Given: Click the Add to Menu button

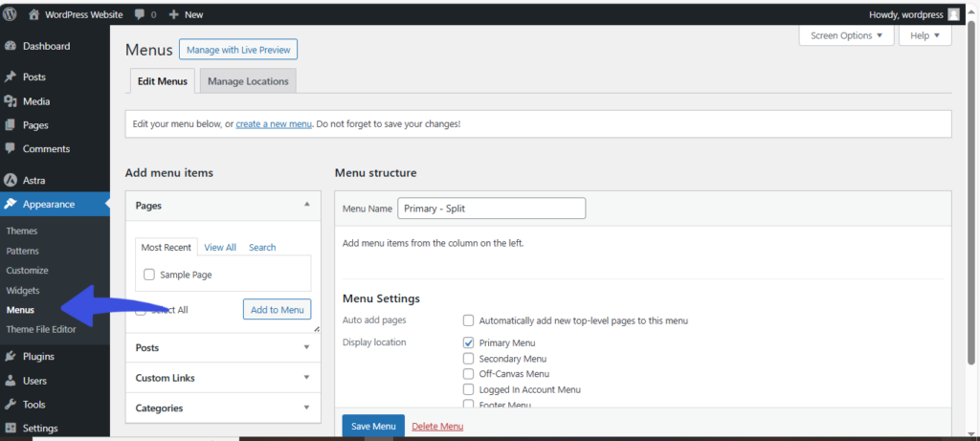Looking at the screenshot, I should pos(277,309).
